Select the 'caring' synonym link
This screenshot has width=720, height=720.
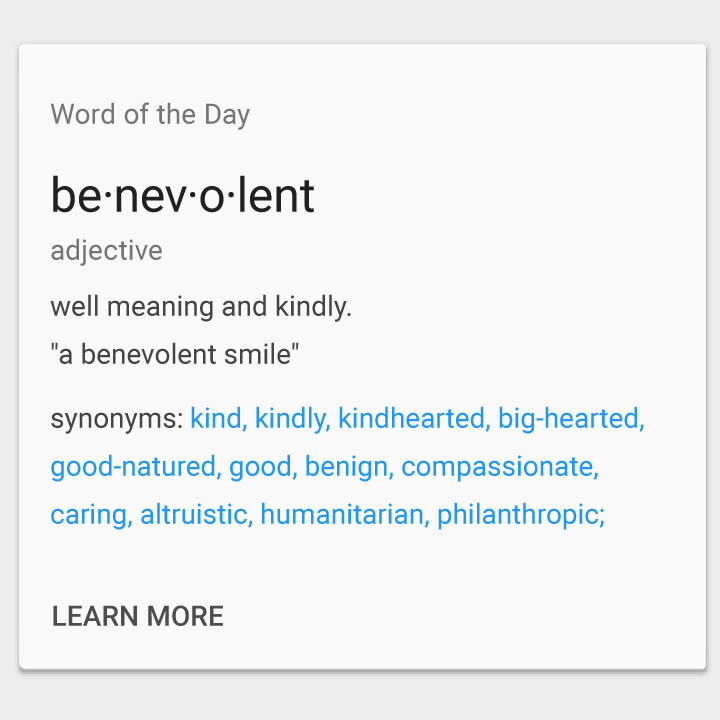(x=89, y=515)
